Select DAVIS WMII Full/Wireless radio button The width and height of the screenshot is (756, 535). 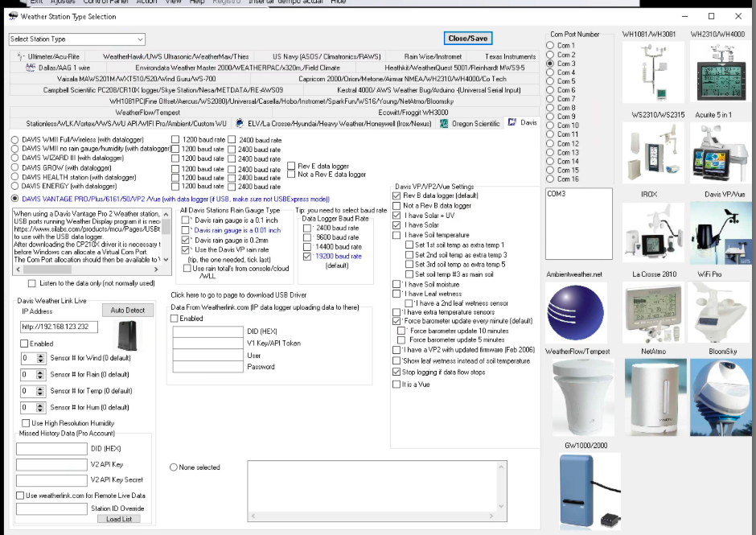pyautogui.click(x=15, y=139)
